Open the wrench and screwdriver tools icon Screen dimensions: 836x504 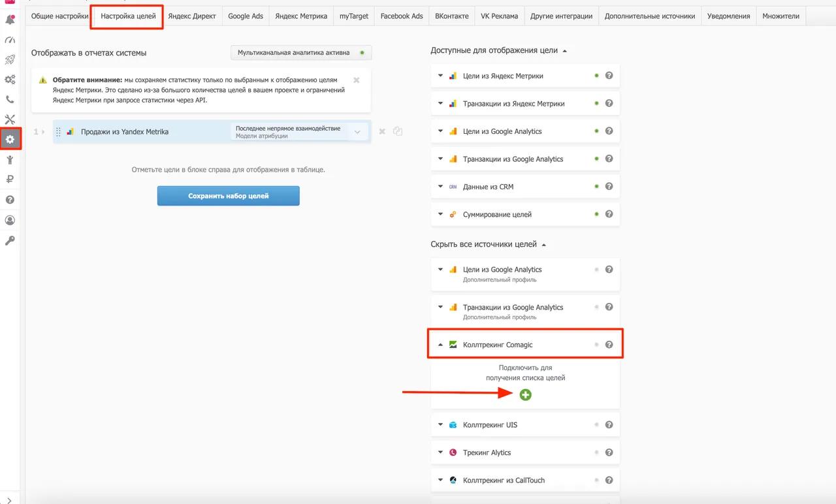10,119
